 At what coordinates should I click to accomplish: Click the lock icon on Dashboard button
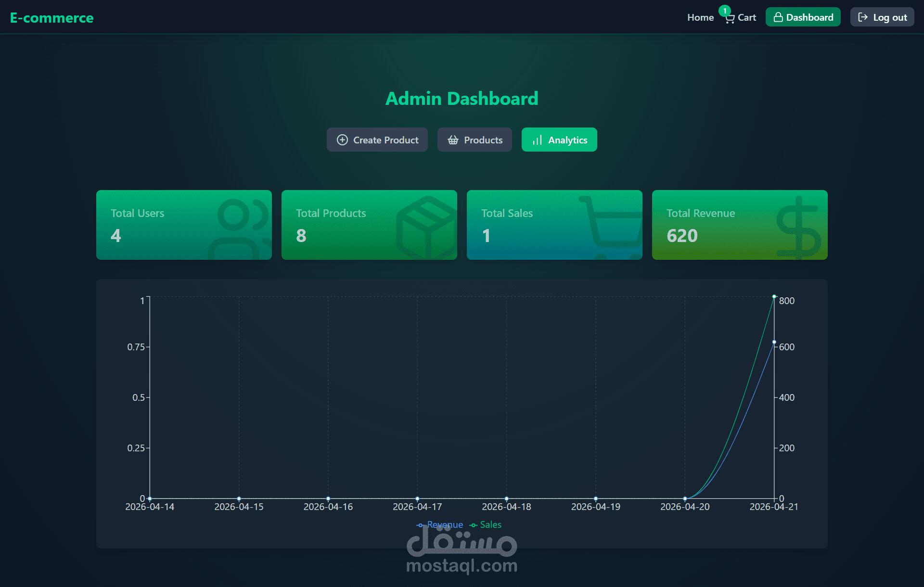[778, 17]
